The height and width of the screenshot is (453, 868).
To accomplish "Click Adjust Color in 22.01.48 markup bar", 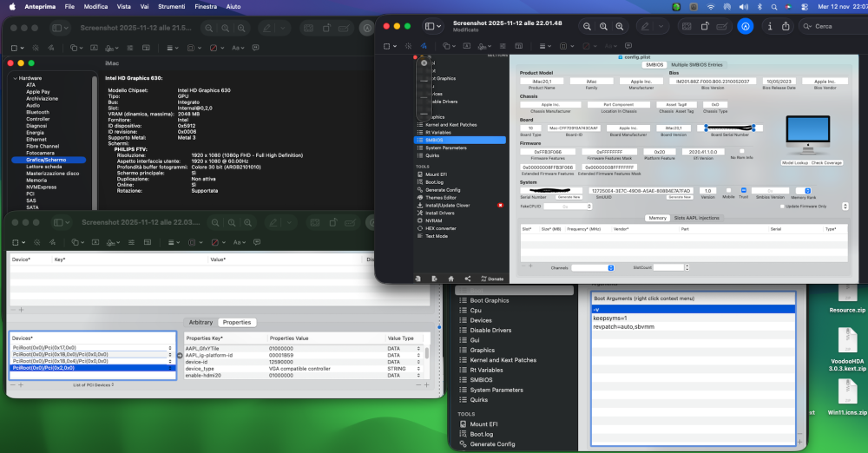I will coord(502,46).
